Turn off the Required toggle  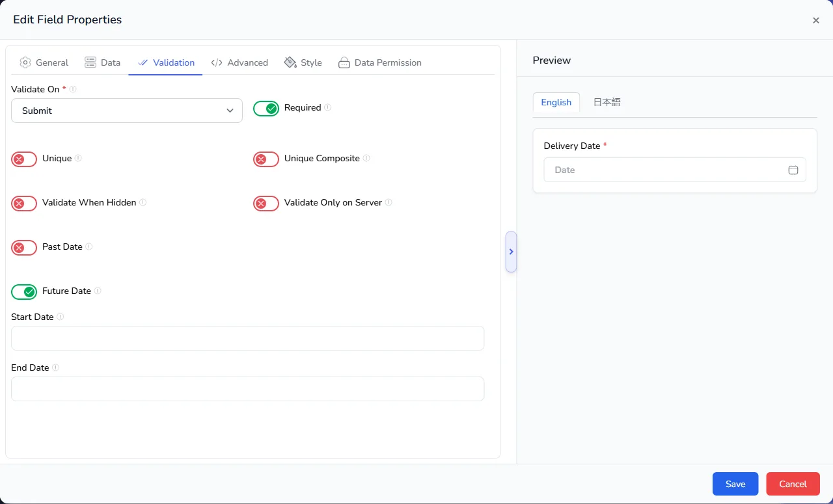tap(266, 109)
